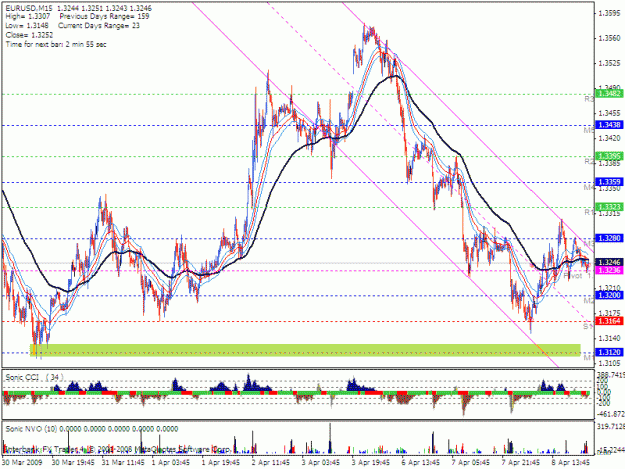Select the '3 Apr 03:45' time label
Viewport: 625px width, 469px height.
[x=321, y=462]
